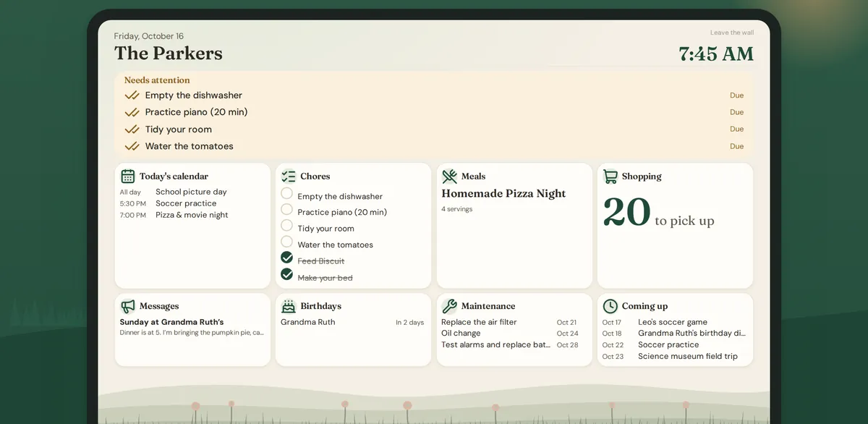868x424 pixels.
Task: Click the fork and knife Meals icon
Action: 449,176
